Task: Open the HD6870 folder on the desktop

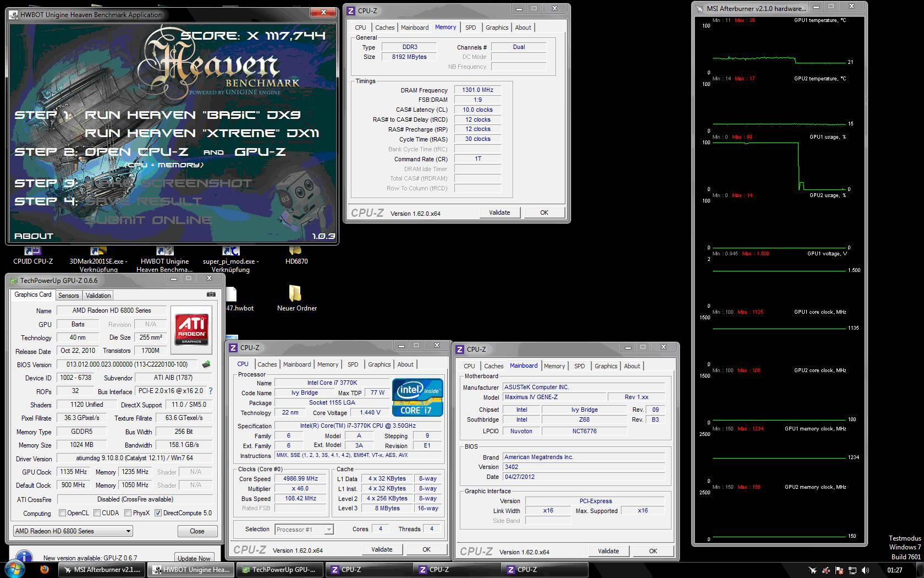Action: click(296, 257)
